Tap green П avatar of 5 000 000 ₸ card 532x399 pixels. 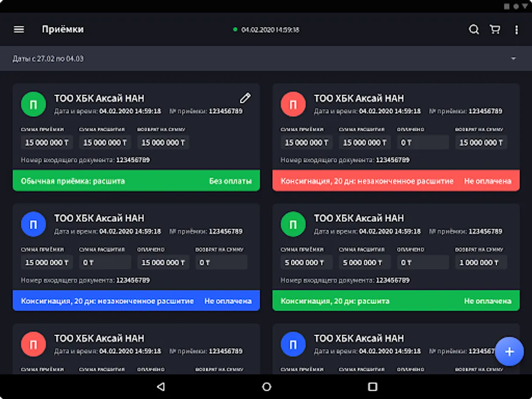coord(293,224)
